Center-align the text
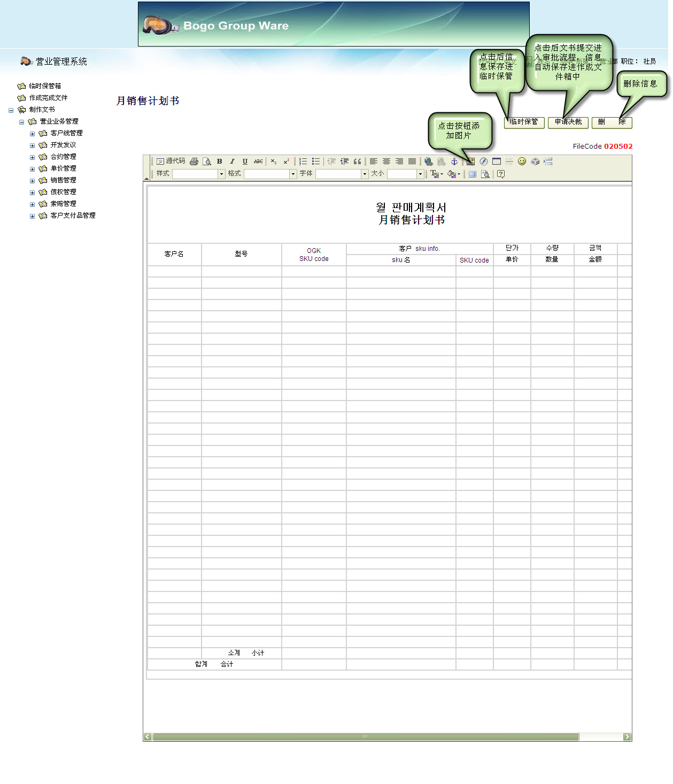 point(386,162)
